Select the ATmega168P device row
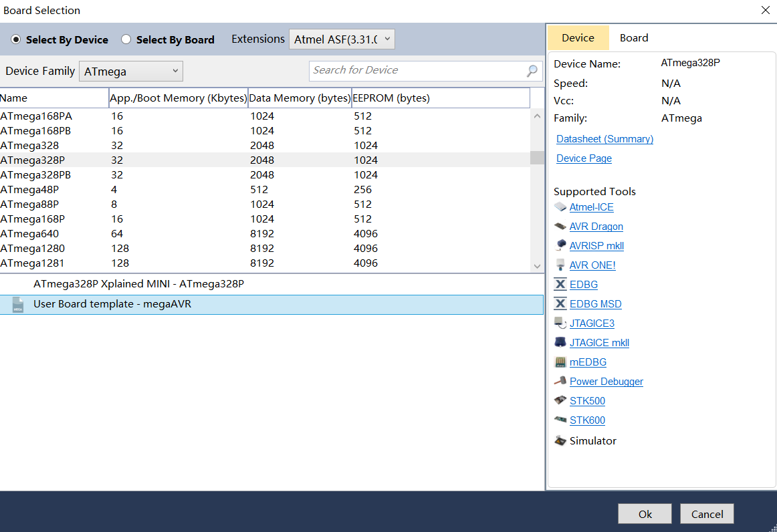The height and width of the screenshot is (532, 777). (x=265, y=219)
